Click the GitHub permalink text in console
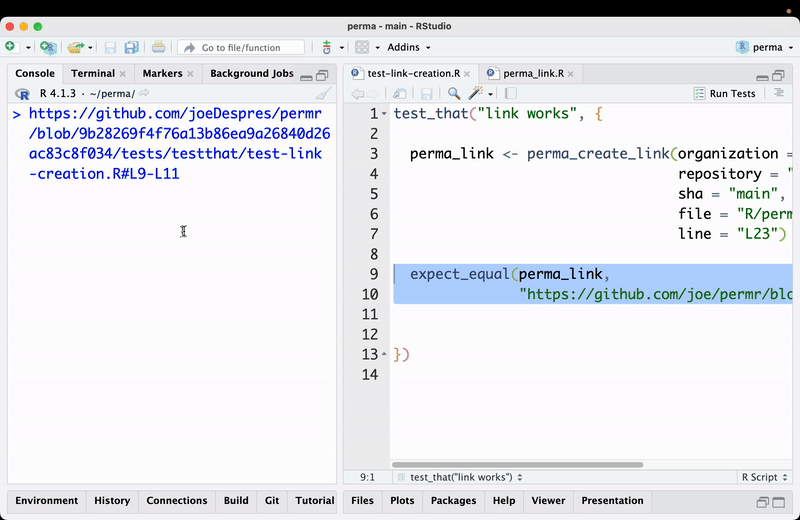800x520 pixels. [179, 143]
